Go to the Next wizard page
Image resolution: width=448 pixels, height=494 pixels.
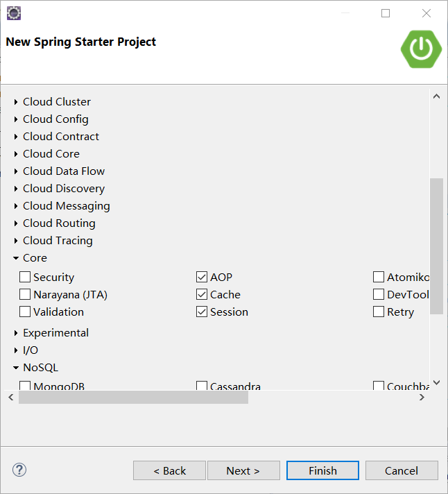(243, 470)
